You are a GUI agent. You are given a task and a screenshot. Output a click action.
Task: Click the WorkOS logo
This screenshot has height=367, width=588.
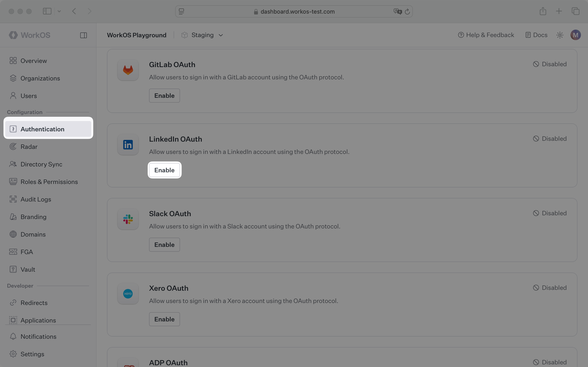pyautogui.click(x=30, y=35)
